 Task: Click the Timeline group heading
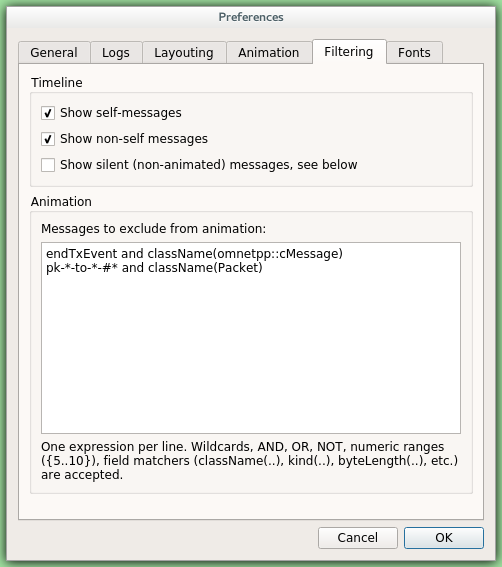coord(57,83)
